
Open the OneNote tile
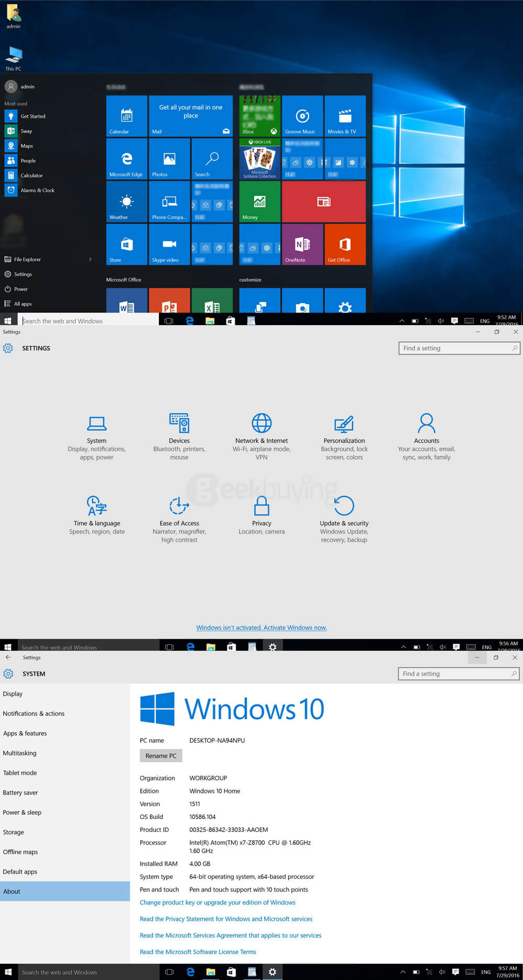(x=302, y=245)
